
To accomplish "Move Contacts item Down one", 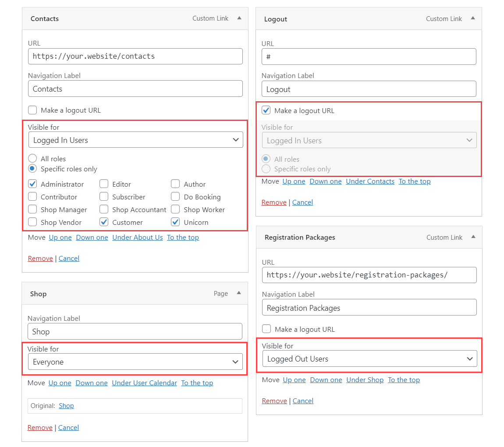I will point(92,237).
